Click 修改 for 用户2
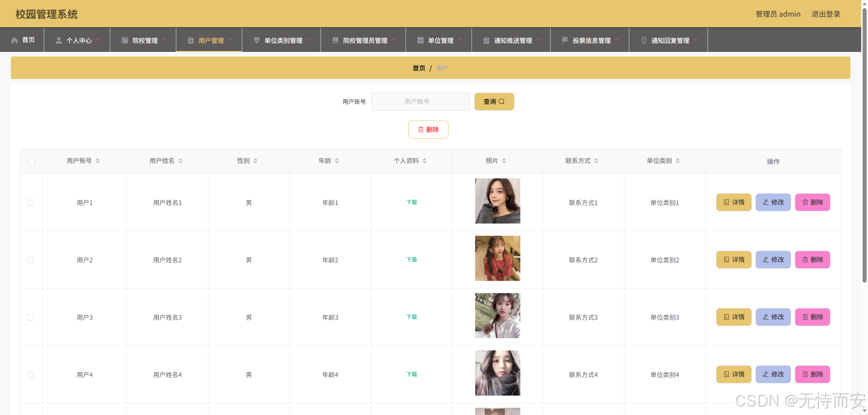This screenshot has height=415, width=868. pyautogui.click(x=773, y=260)
